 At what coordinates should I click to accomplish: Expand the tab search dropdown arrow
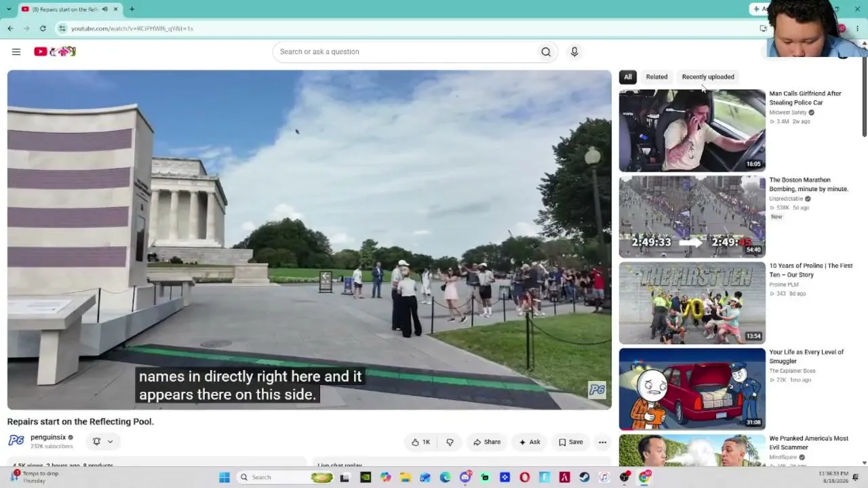tap(9, 9)
